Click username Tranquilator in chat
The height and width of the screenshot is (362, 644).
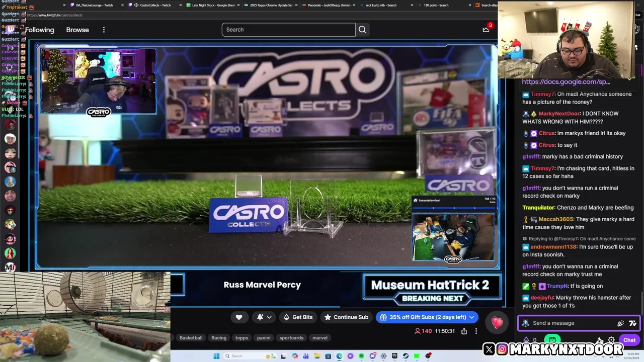click(x=538, y=208)
